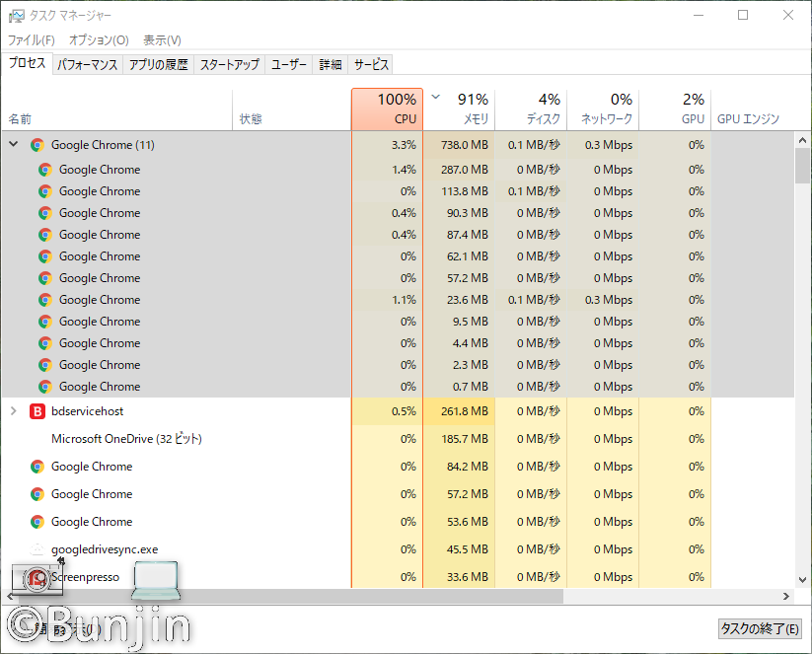Switch to the パフォーマンス tab
Screen dimensions: 812x654
(88, 65)
